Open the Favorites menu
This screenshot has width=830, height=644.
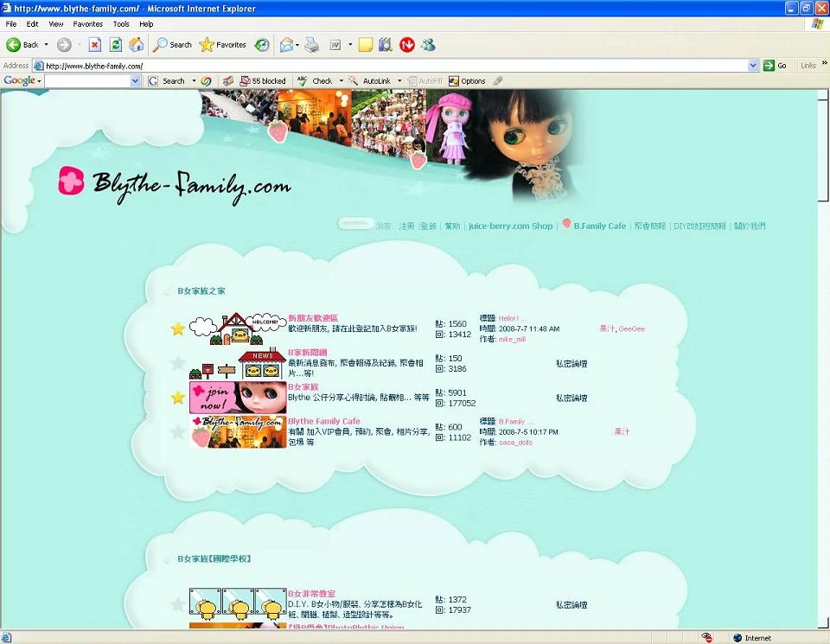[89, 24]
